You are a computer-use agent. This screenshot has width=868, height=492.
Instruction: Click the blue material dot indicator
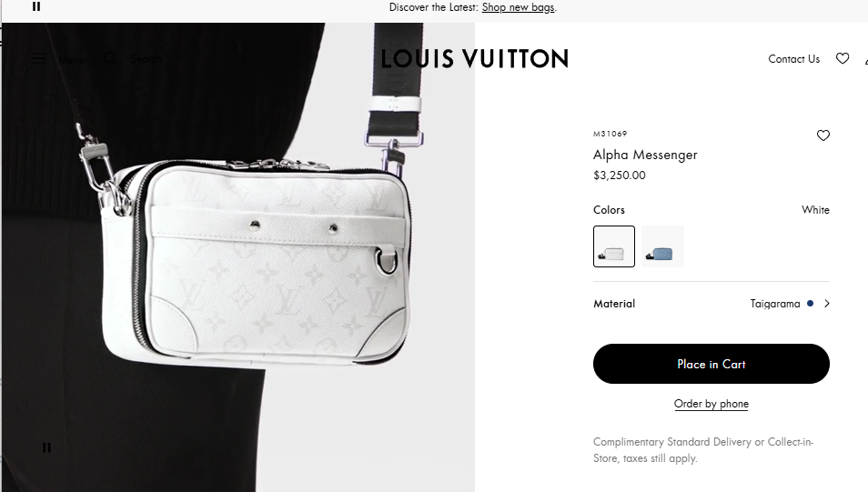click(x=811, y=303)
